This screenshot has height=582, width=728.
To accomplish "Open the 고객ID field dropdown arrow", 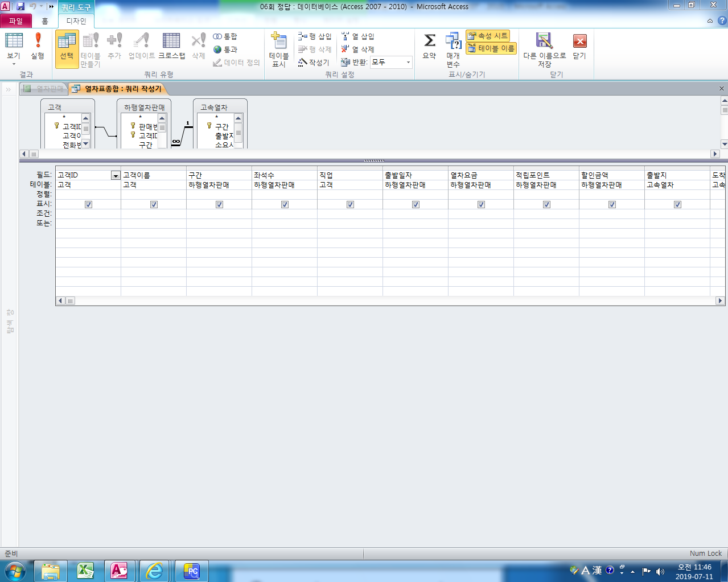I will pyautogui.click(x=116, y=176).
